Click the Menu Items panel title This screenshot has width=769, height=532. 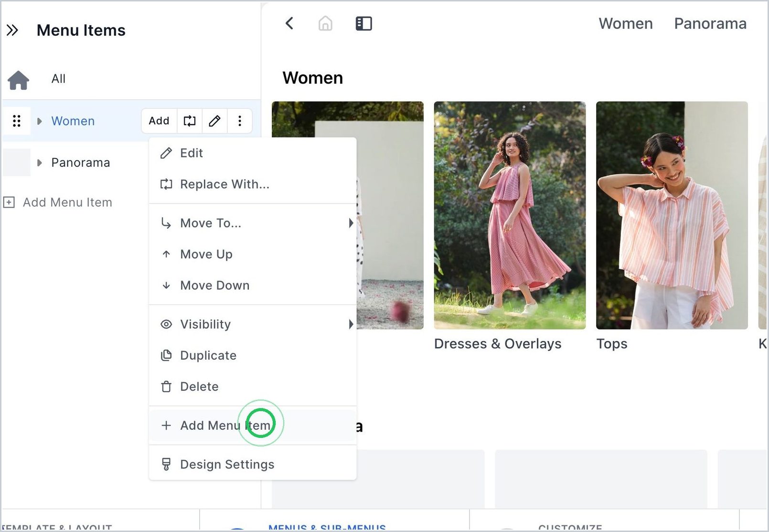coord(81,31)
